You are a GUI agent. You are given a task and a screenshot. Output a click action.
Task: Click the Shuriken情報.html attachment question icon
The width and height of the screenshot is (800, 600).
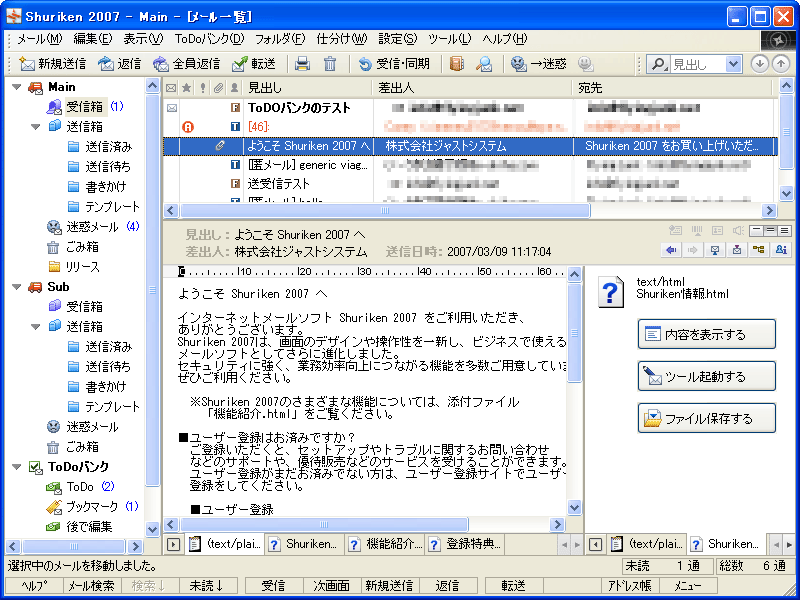pyautogui.click(x=611, y=292)
